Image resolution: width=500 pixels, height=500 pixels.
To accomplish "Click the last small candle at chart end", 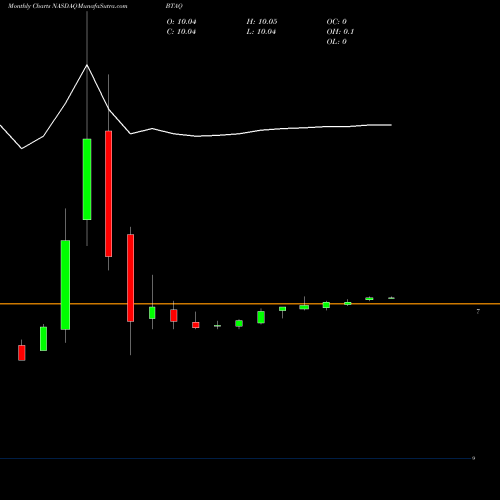I will 391,298.
